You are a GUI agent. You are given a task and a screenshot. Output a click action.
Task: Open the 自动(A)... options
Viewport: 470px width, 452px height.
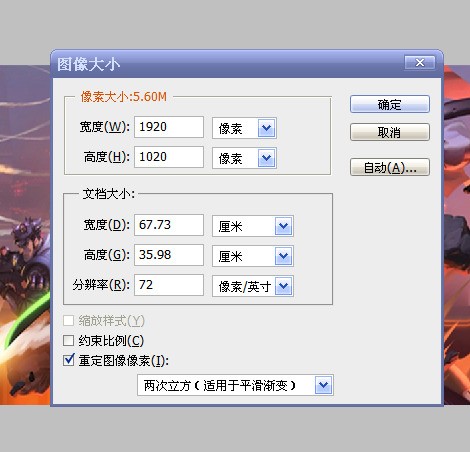point(390,167)
